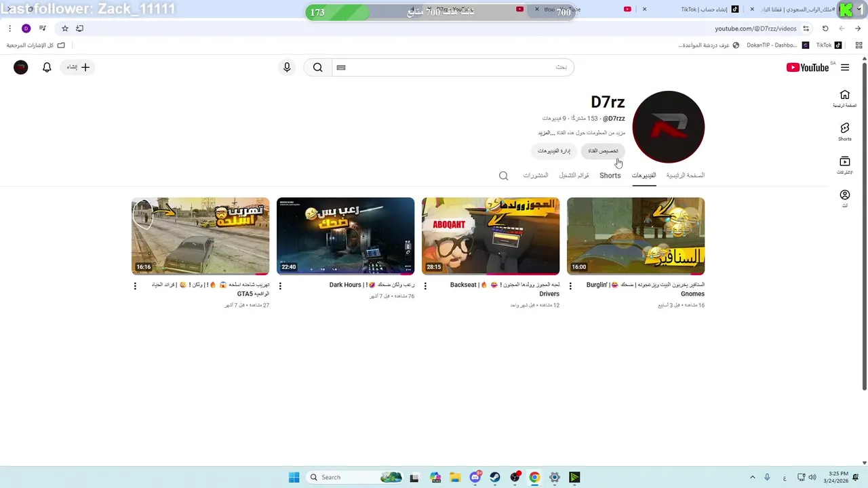Open Shorts in the YouTube sidebar
Screen dimensions: 868x488
845,131
